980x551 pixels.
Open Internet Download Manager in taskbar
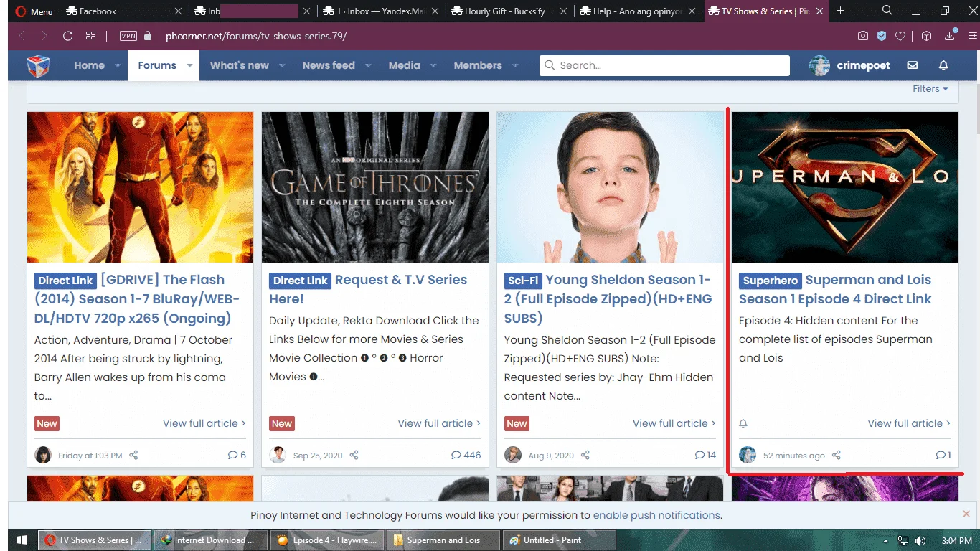tap(210, 540)
